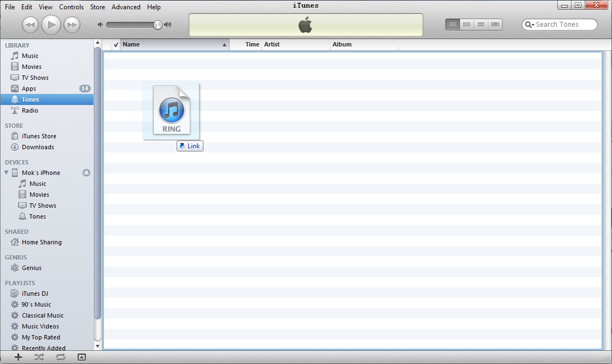
Task: Open Downloads in the Store section
Action: tap(47, 147)
